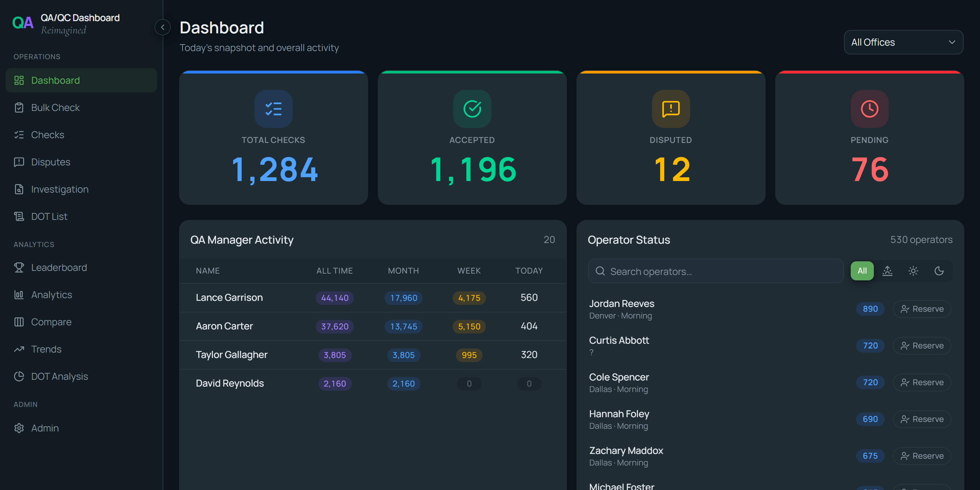This screenshot has width=980, height=490.
Task: Click the Bulk Check clipboard icon
Action: point(19,108)
